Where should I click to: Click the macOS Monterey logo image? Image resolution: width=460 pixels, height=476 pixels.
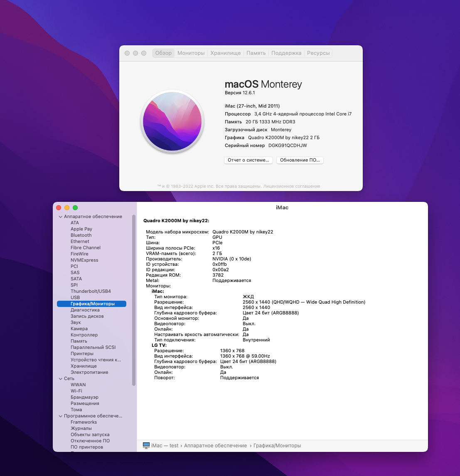tap(172, 121)
